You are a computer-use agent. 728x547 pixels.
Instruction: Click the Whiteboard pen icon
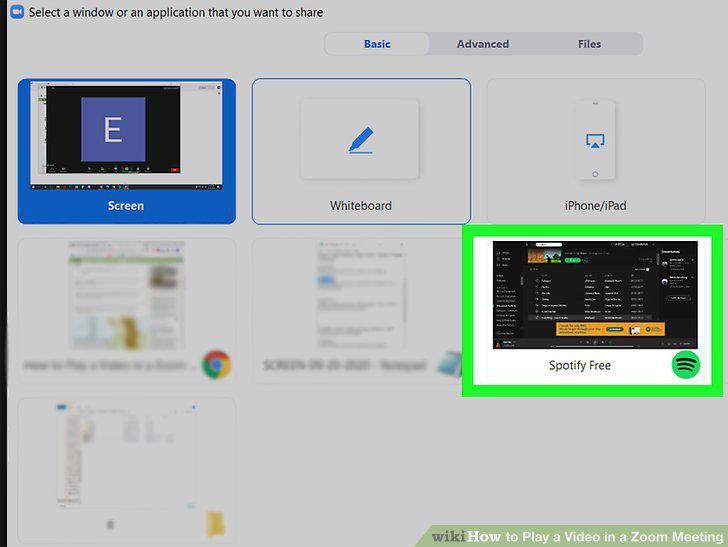pos(361,139)
